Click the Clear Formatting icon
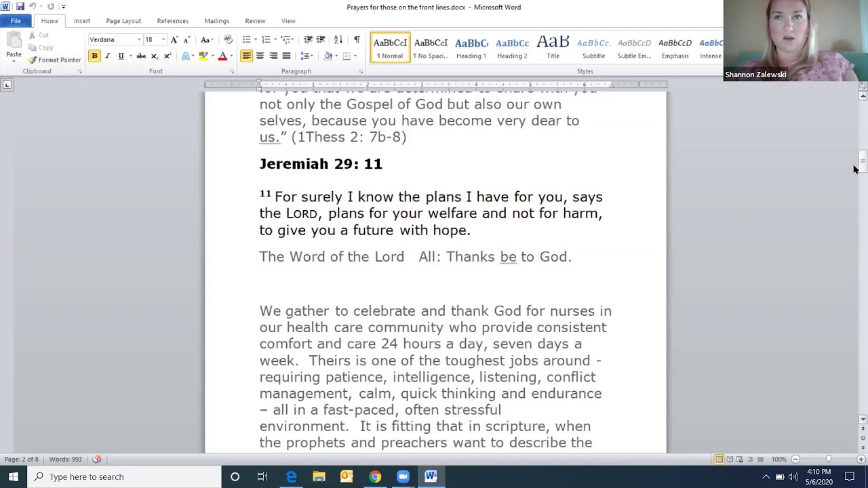Screen dimensions: 868x488 (x=228, y=39)
